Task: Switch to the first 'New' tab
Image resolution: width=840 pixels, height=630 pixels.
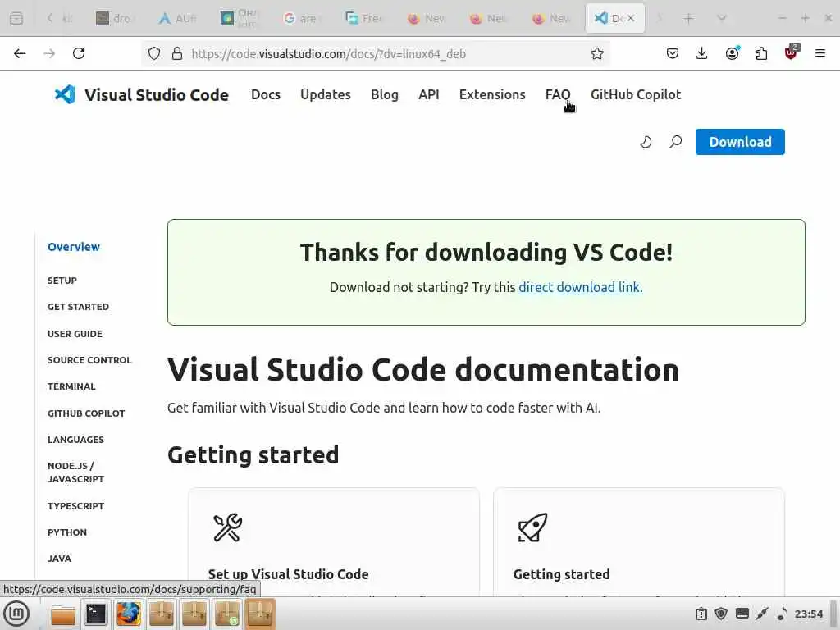Action: pos(426,18)
